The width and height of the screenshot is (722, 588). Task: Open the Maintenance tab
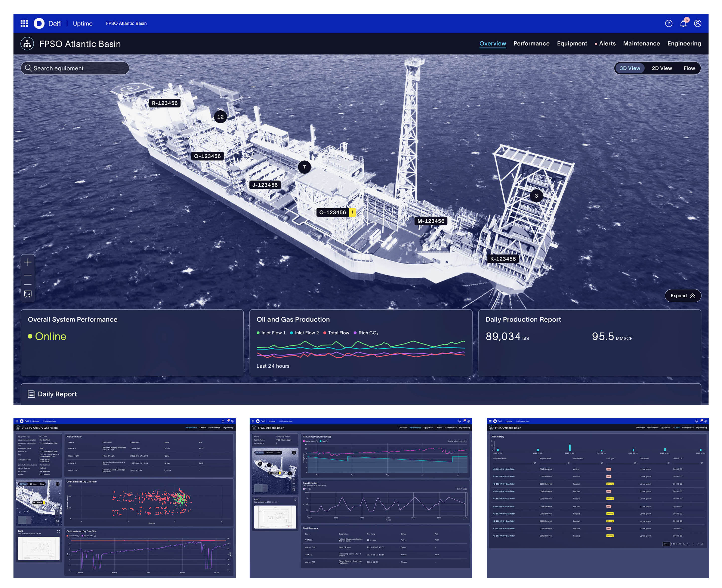pos(641,43)
